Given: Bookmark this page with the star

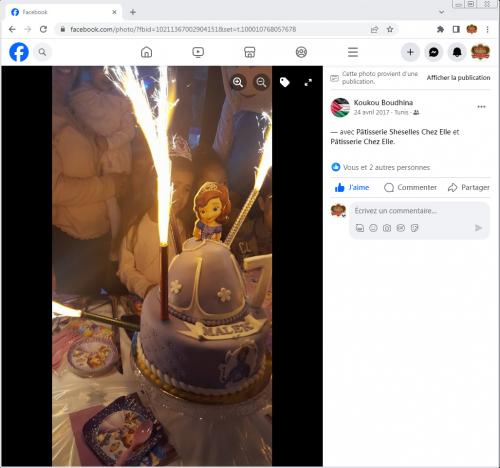Looking at the screenshot, I should 390,29.
